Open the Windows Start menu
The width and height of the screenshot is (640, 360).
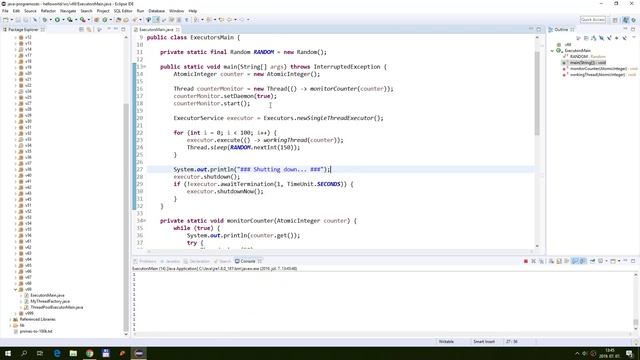coord(7,353)
